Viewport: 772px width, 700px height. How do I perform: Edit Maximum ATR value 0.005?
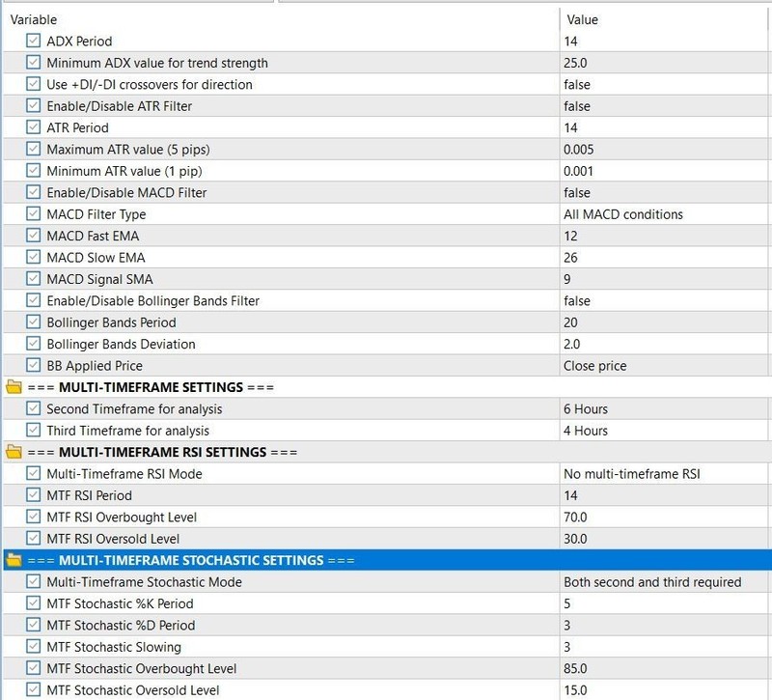(x=665, y=150)
